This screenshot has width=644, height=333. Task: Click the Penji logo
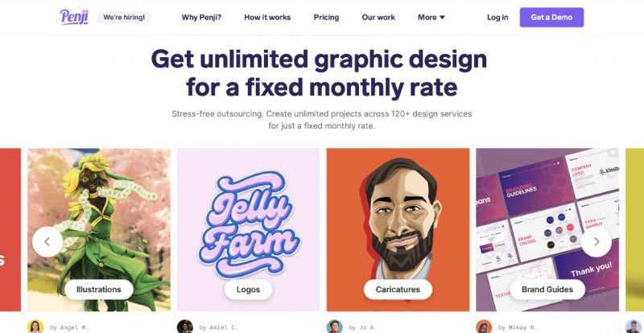click(x=74, y=17)
